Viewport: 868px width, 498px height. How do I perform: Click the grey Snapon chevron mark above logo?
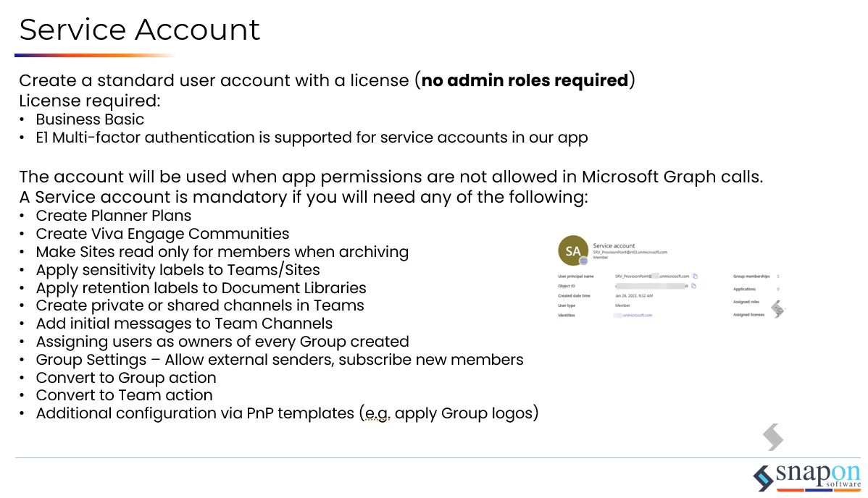(x=773, y=437)
